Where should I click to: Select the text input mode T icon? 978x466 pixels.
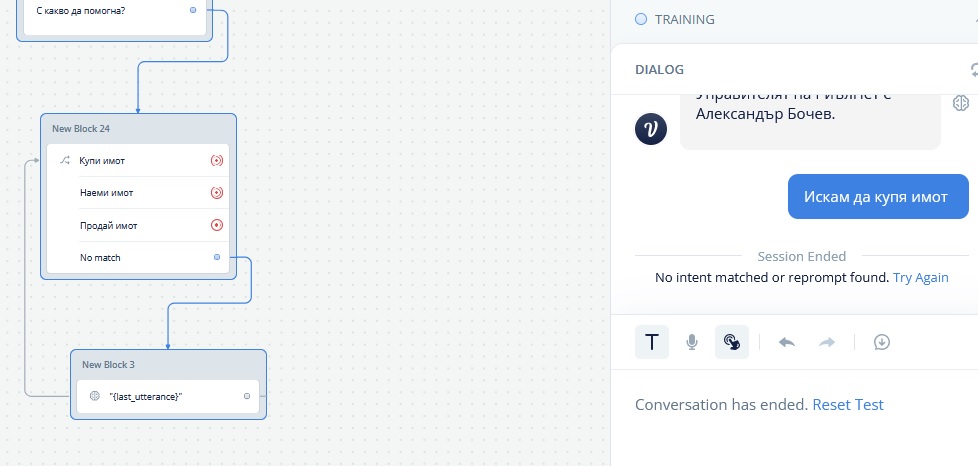coord(652,342)
